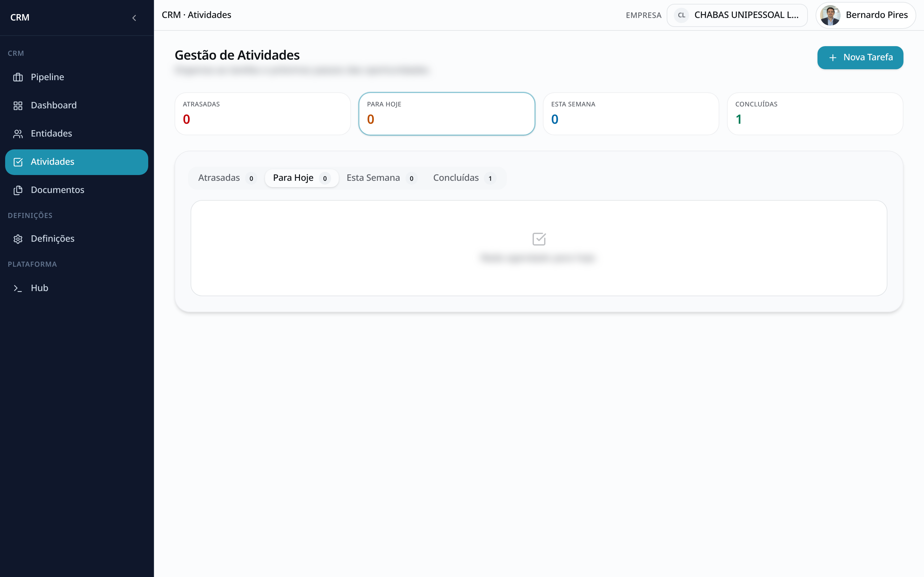Click the plus icon on Nova Tarefa
924x577 pixels.
833,58
